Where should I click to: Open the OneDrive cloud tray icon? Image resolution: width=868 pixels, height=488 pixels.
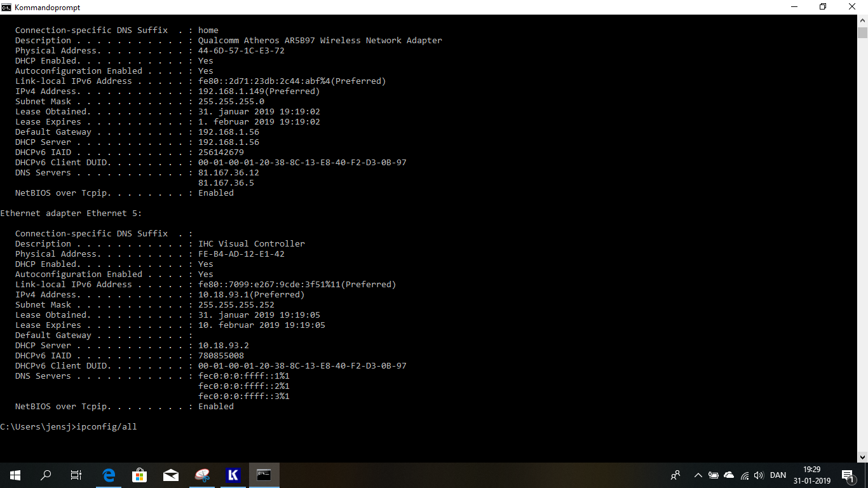coord(729,475)
